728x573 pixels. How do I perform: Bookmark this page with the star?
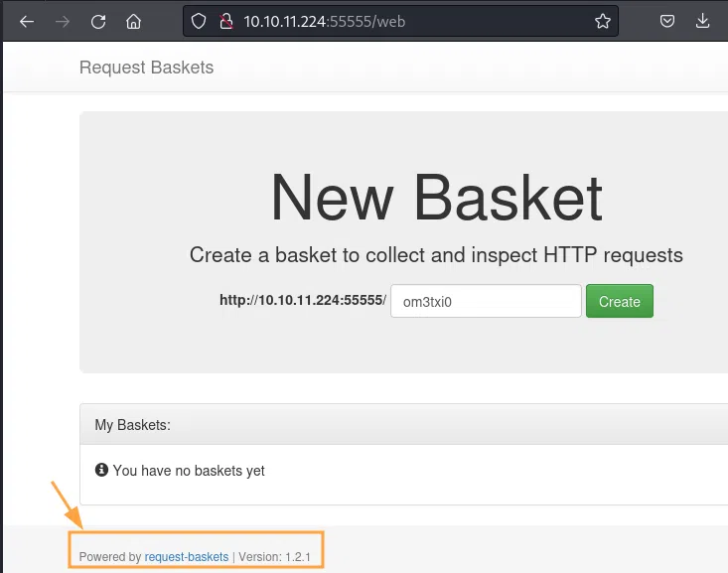pyautogui.click(x=602, y=21)
